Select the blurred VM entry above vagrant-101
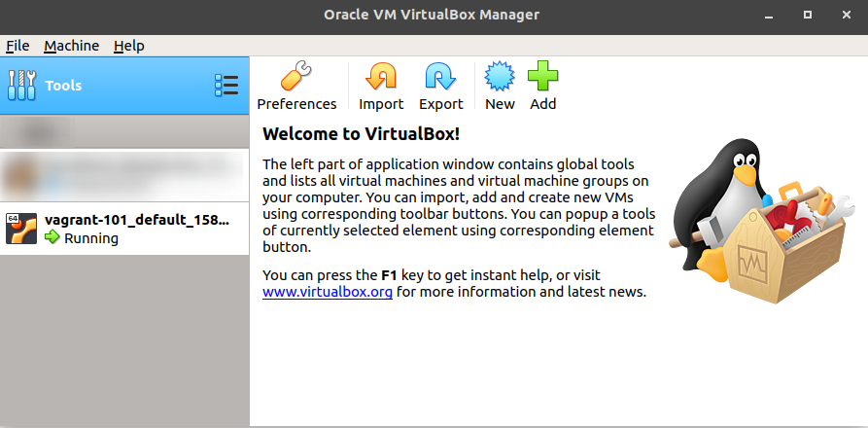This screenshot has height=428, width=868. coord(124,175)
